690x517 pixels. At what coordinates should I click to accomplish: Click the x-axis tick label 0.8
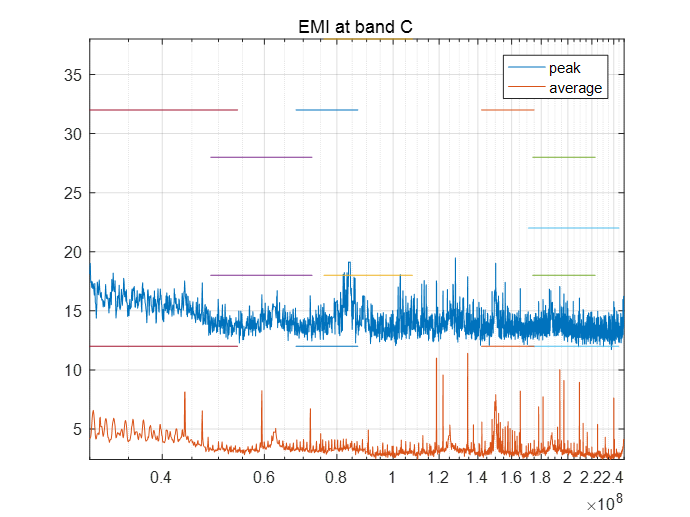pos(336,477)
